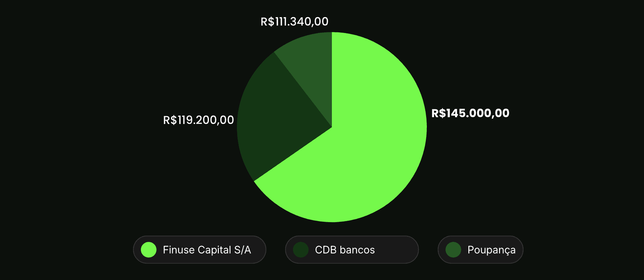This screenshot has height=280, width=644.
Task: Toggle the CDB bancos legend pill
Action: point(352,250)
